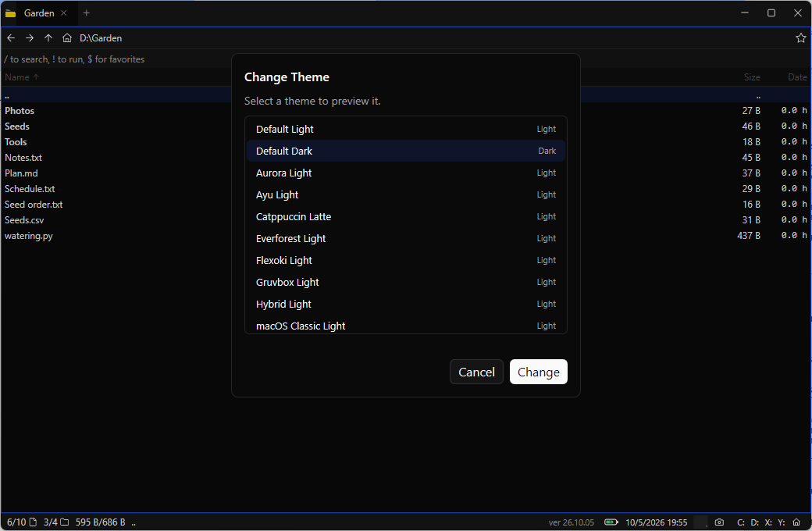Select the Aurora Light theme

tap(406, 173)
